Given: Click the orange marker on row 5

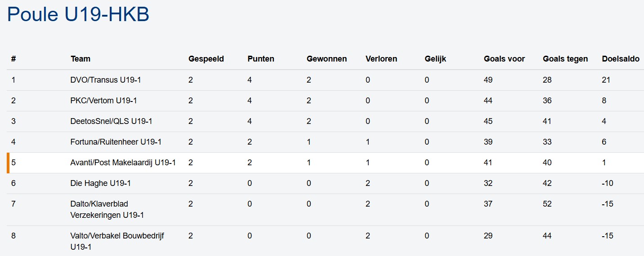Looking at the screenshot, I should [8, 163].
